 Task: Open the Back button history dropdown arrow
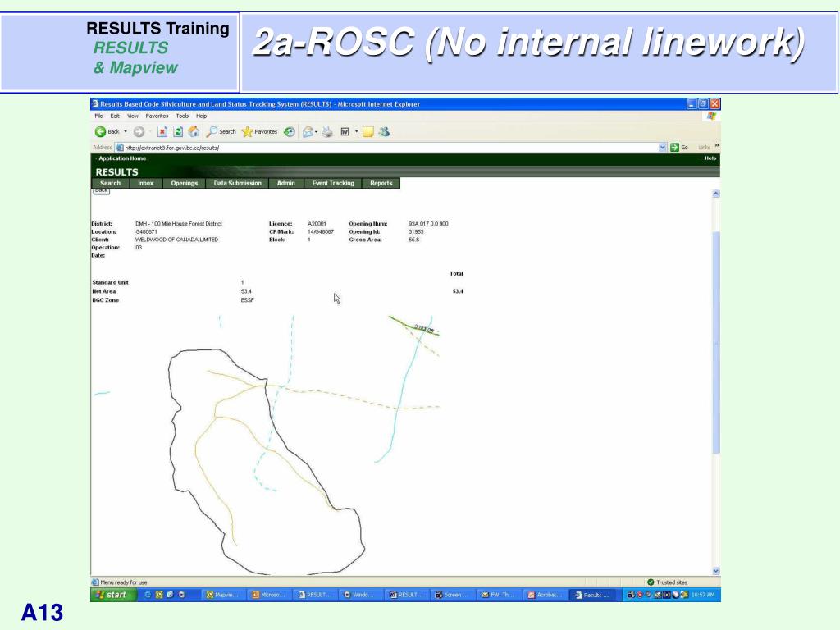pos(126,132)
